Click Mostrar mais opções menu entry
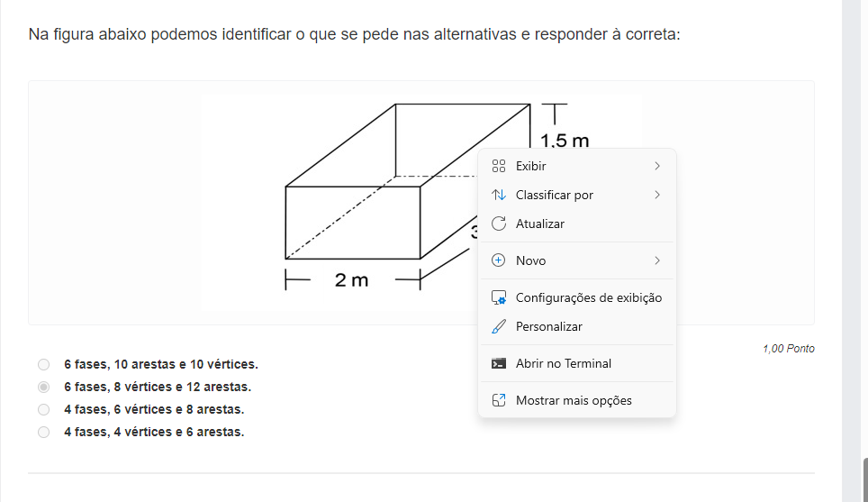The height and width of the screenshot is (502, 868). click(574, 400)
